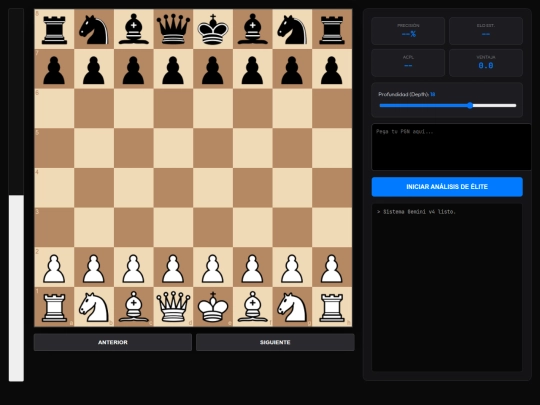
Task: Choose the white bishop on f1
Action: point(252,307)
